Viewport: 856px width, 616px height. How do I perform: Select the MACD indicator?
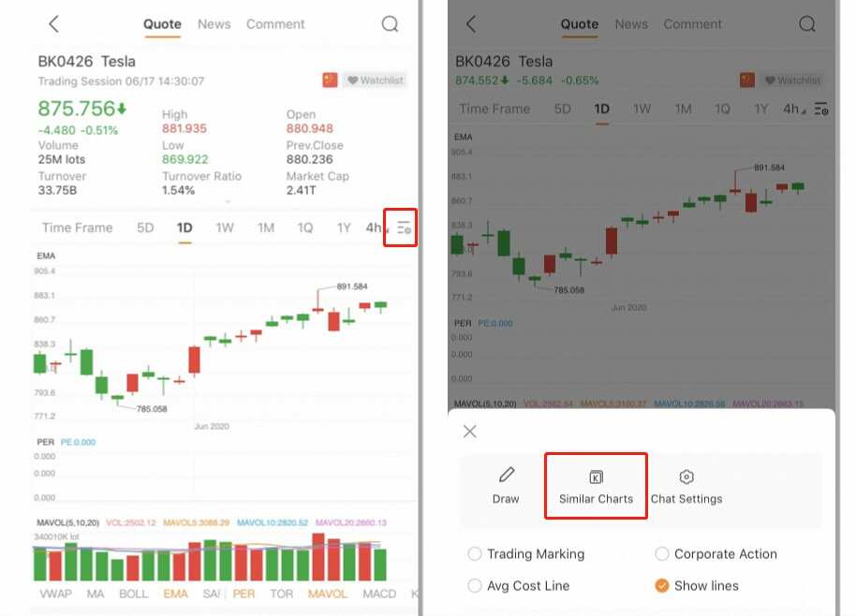click(x=378, y=594)
